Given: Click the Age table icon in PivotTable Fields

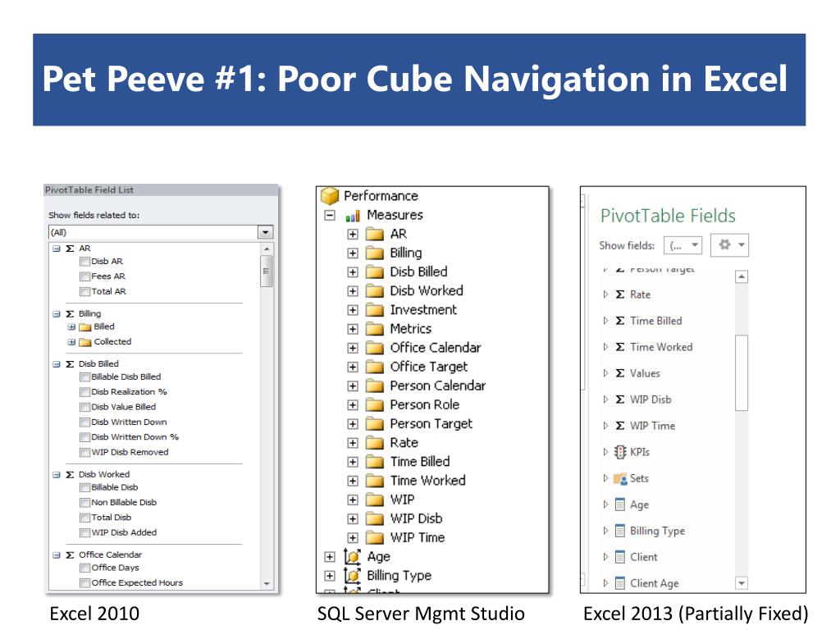Looking at the screenshot, I should pyautogui.click(x=620, y=504).
